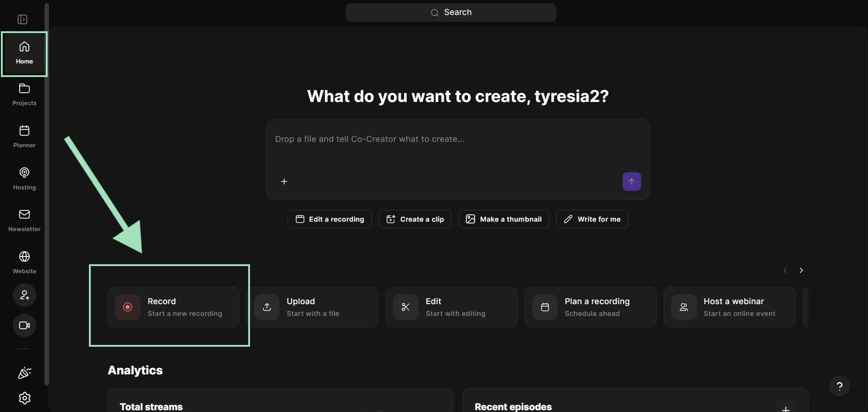This screenshot has width=868, height=412.
Task: Click the video camera icon in sidebar
Action: [x=25, y=325]
